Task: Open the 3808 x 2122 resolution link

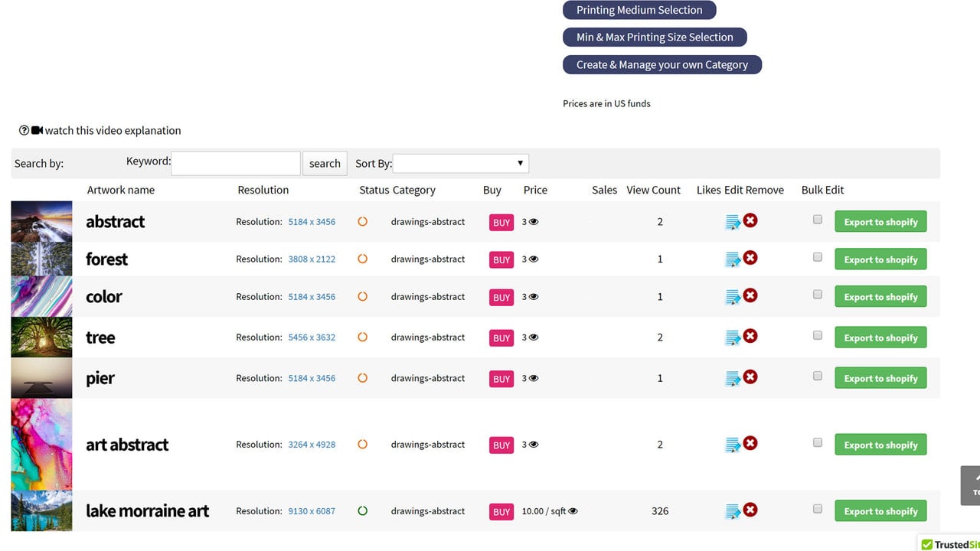Action: click(312, 259)
